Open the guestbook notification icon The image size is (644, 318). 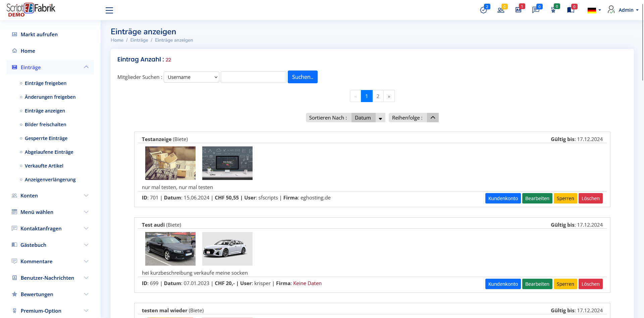(x=571, y=10)
